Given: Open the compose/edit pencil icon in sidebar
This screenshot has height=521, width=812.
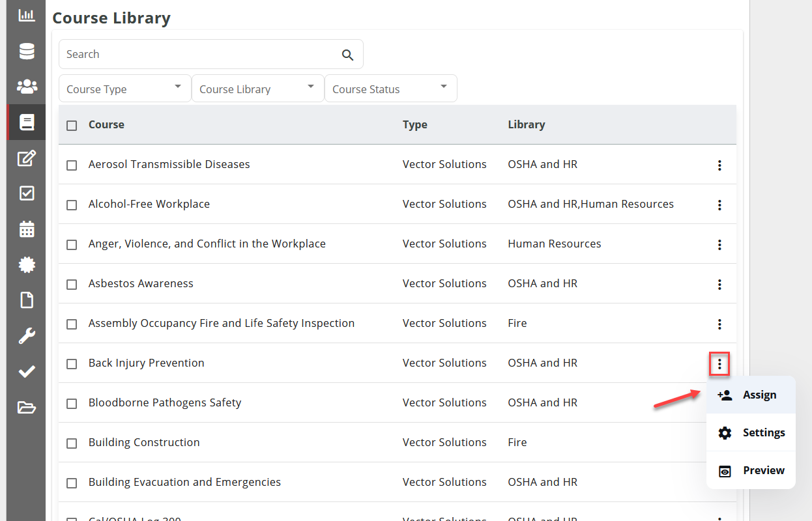Looking at the screenshot, I should (x=25, y=158).
